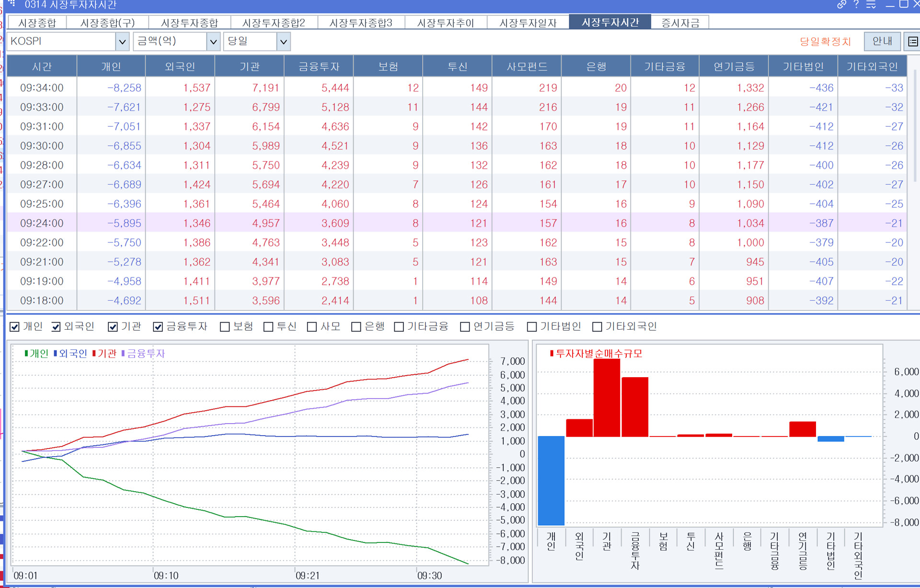The height and width of the screenshot is (588, 920).
Task: Click the red 기관 legend marker in chart
Action: point(94,353)
